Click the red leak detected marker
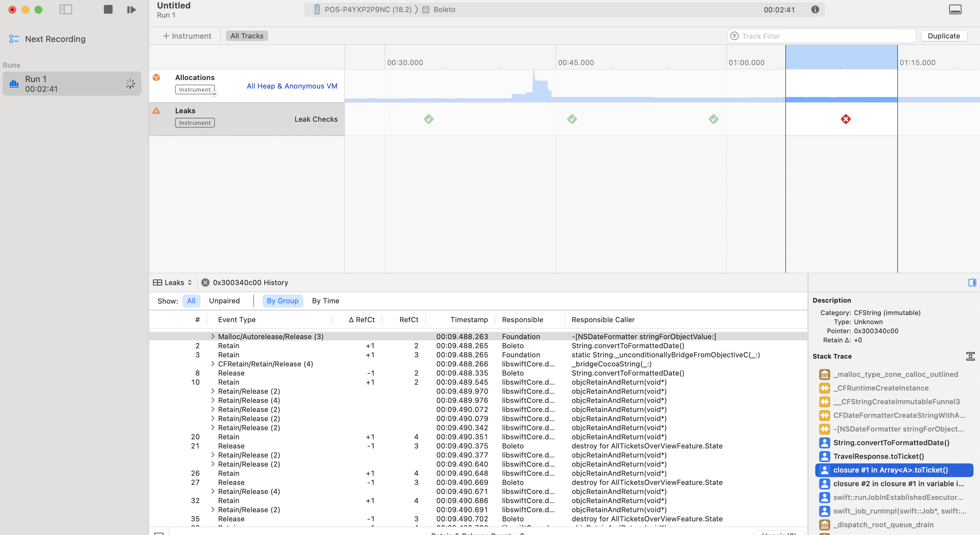 pyautogui.click(x=845, y=119)
